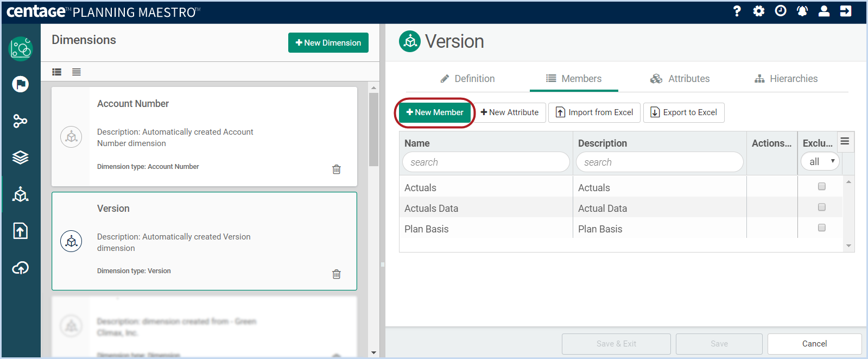Click Export to Excel
868x359 pixels.
(684, 112)
